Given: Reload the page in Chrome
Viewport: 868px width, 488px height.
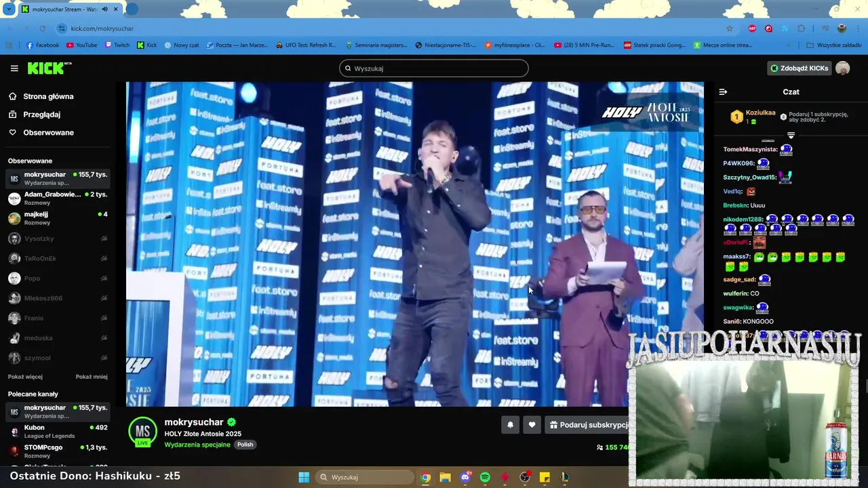Looking at the screenshot, I should coord(42,28).
